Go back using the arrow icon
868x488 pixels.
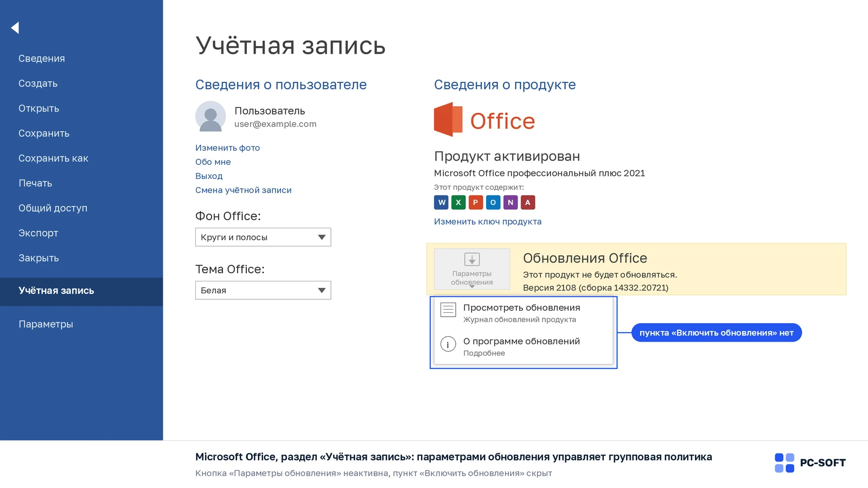point(15,28)
